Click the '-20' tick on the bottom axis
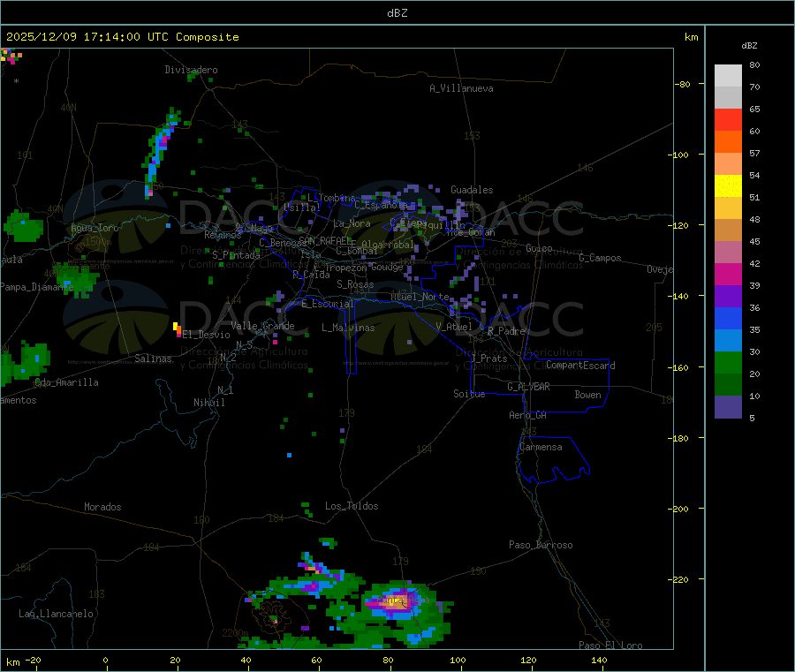The height and width of the screenshot is (672, 795). click(33, 660)
